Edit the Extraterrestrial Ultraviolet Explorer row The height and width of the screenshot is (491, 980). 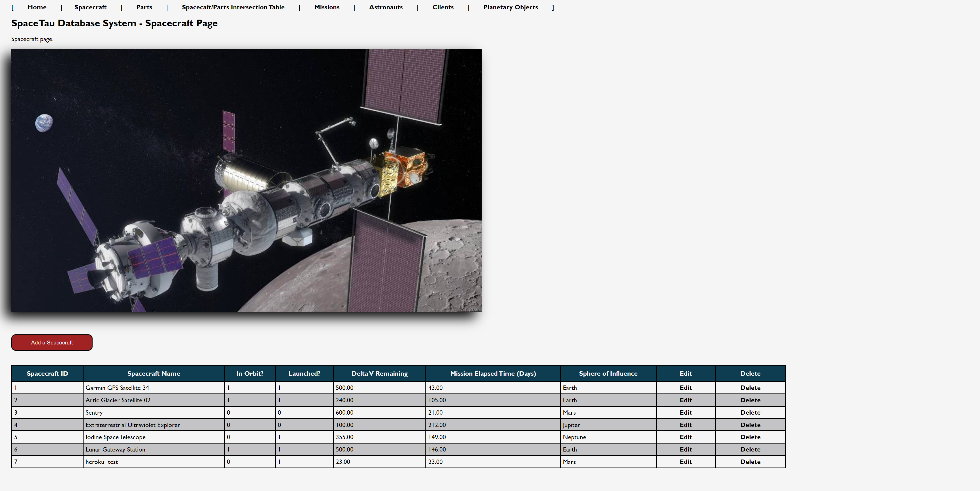[x=686, y=425]
